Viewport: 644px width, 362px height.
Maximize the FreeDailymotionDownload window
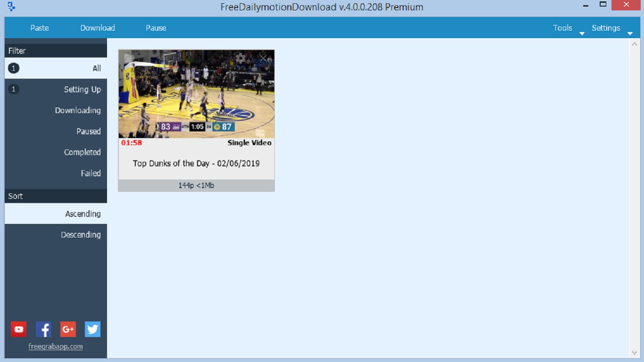click(x=603, y=5)
